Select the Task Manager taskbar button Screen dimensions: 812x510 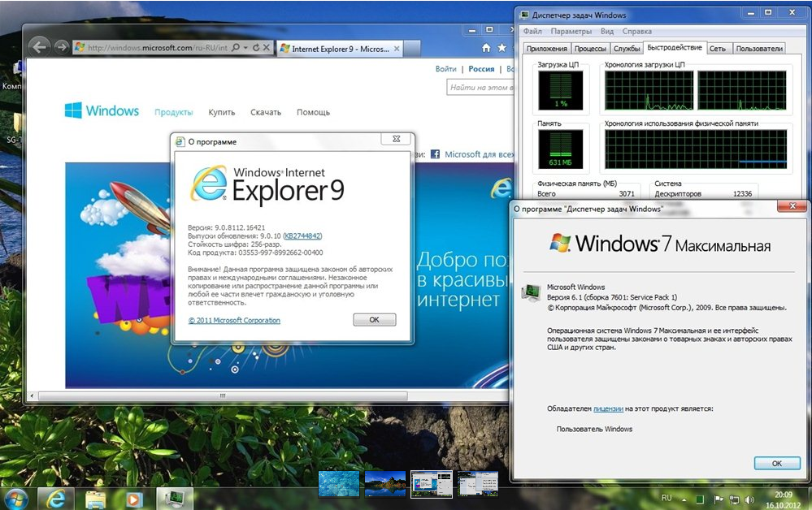(x=175, y=499)
